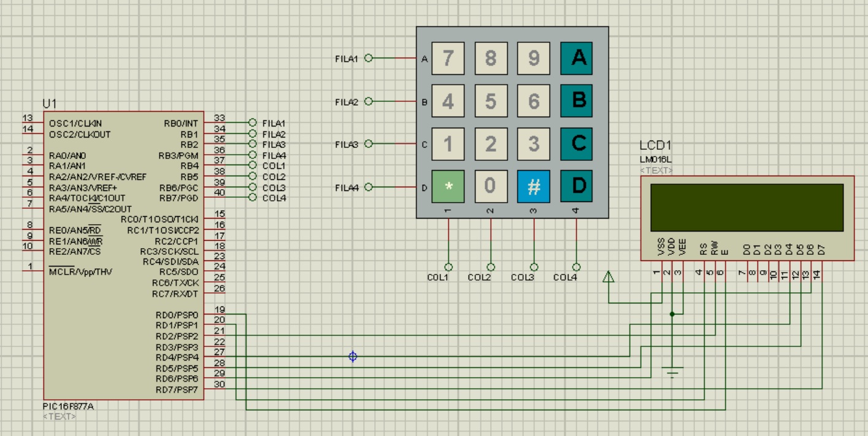The width and height of the screenshot is (868, 436).
Task: Click keypad key 9
Action: click(534, 58)
